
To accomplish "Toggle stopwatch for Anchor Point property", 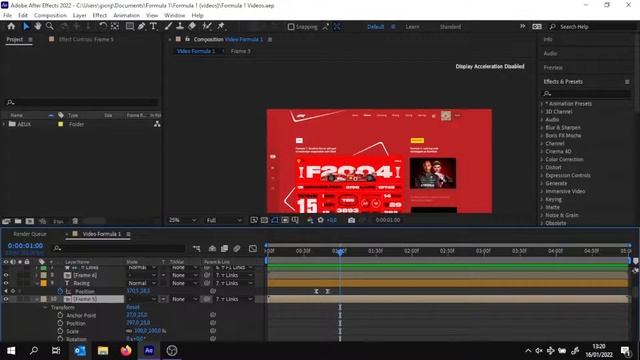I will pos(60,315).
